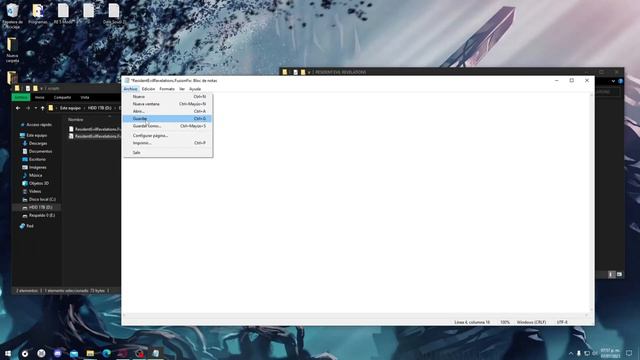Open Notepad taskbar icon
Viewport: 640px width, 360px height.
coord(156,353)
